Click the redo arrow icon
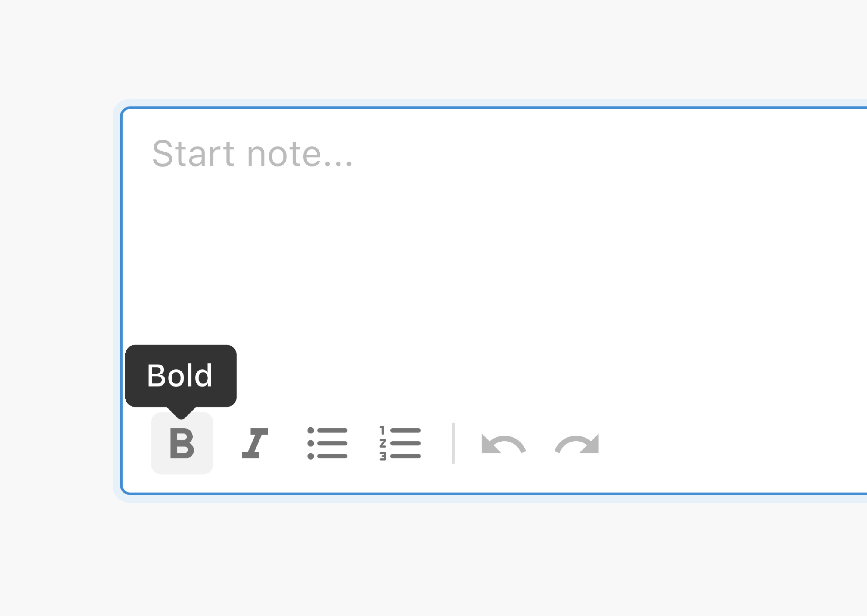 tap(577, 444)
